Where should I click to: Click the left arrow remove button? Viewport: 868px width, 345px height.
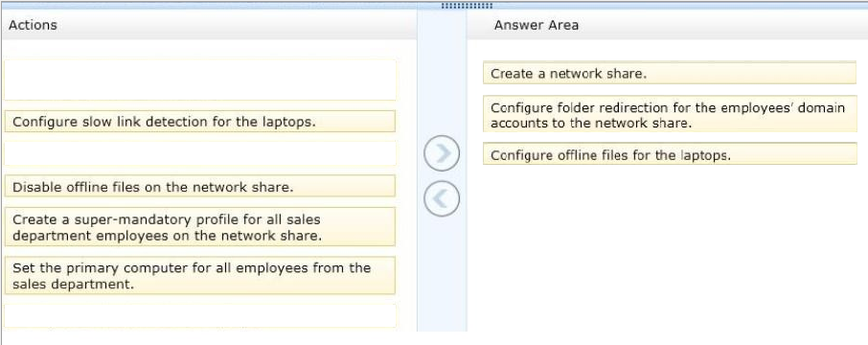pos(442,197)
